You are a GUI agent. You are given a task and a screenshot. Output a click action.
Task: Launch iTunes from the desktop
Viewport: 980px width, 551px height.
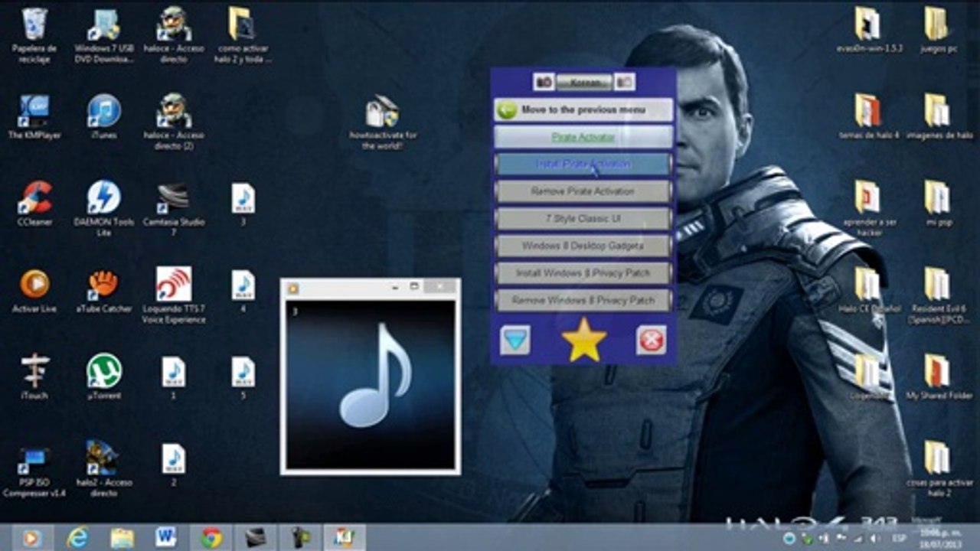[104, 116]
